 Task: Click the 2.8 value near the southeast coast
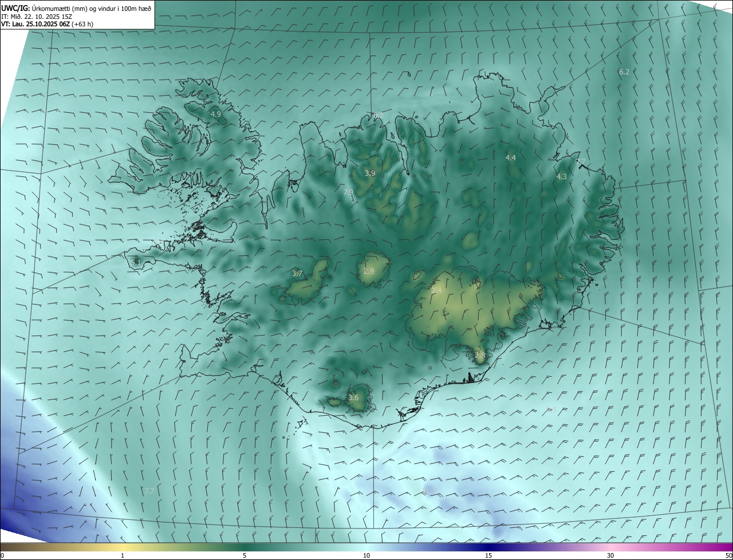[x=480, y=355]
